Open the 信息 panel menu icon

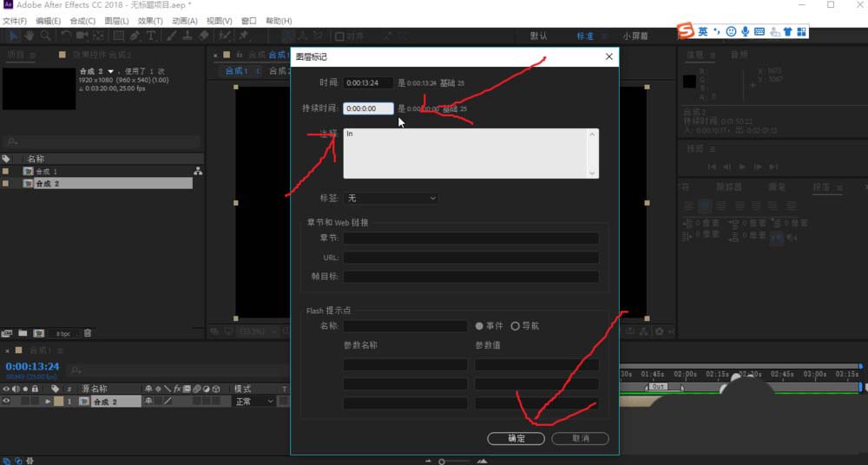pos(713,55)
